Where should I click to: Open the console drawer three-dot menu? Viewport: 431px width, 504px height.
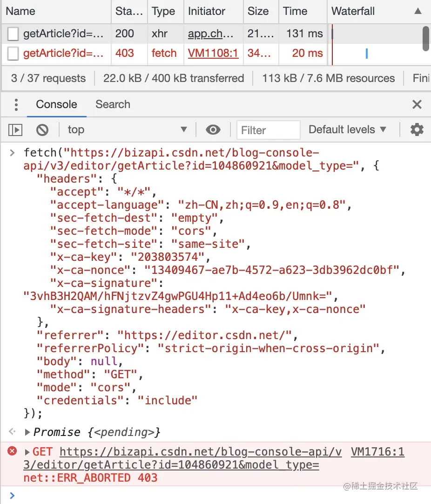click(x=16, y=105)
